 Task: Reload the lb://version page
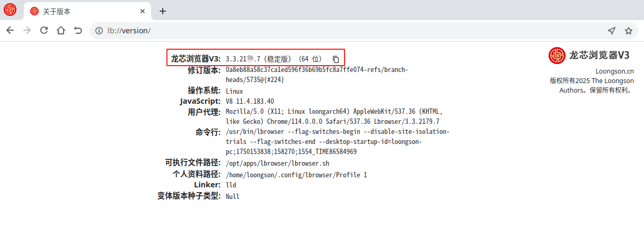coord(44,31)
